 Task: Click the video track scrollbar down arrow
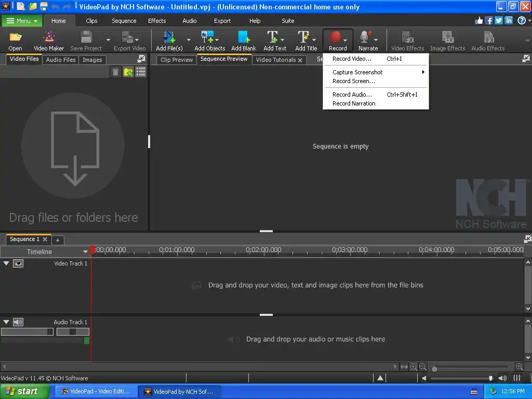point(528,309)
